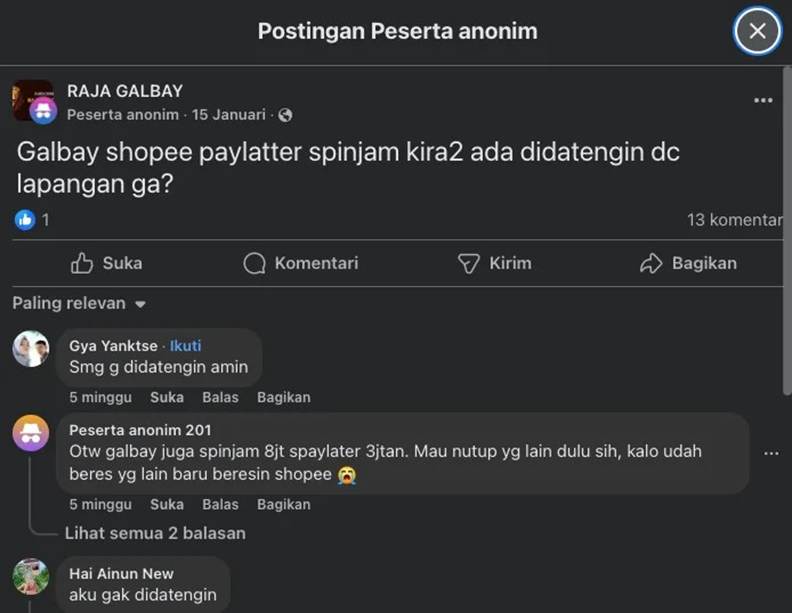Click the Kirim send button

494,263
